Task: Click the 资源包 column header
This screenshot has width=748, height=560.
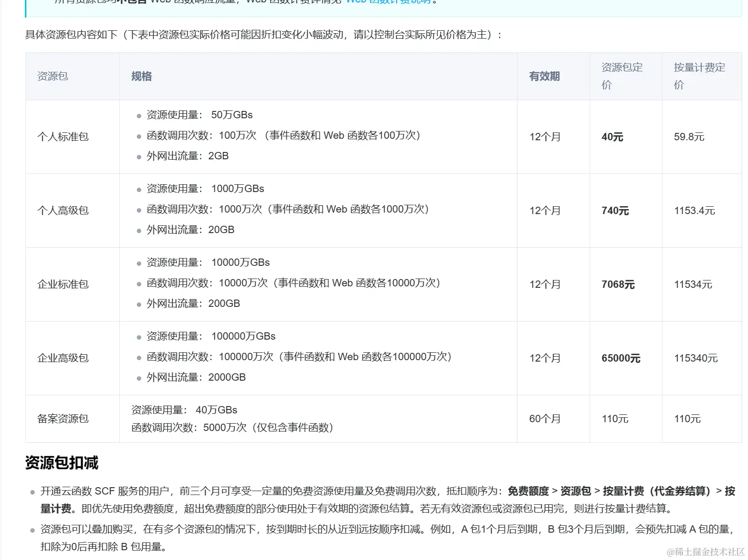Action: (52, 76)
